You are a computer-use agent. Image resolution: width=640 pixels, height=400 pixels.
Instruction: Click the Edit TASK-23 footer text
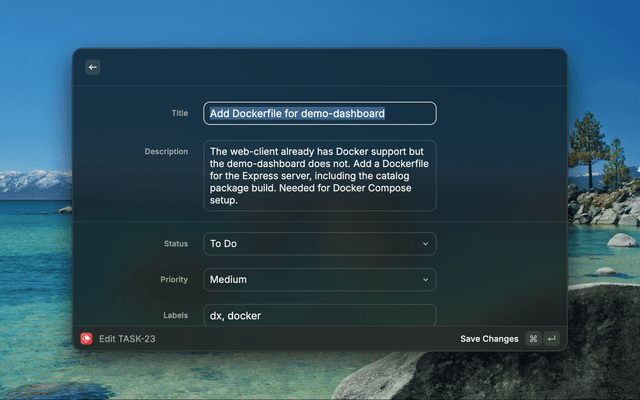coord(127,339)
